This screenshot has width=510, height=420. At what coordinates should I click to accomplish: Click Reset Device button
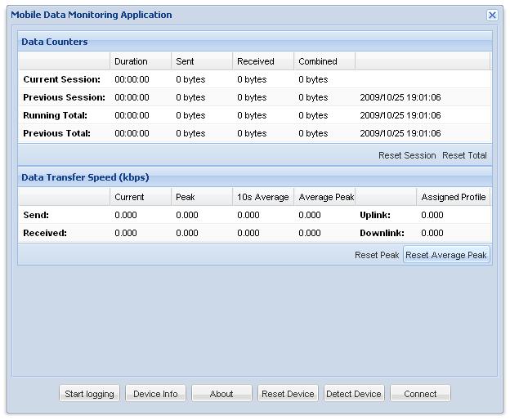click(x=288, y=394)
